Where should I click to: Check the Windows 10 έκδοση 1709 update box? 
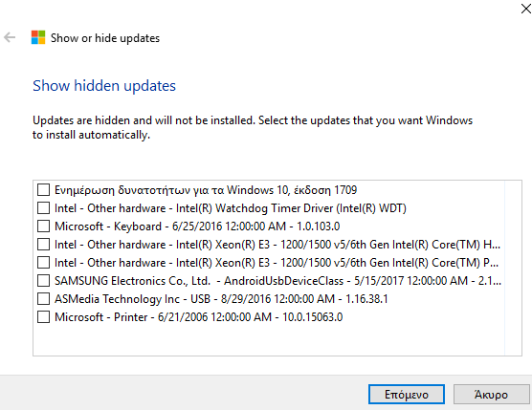point(43,190)
